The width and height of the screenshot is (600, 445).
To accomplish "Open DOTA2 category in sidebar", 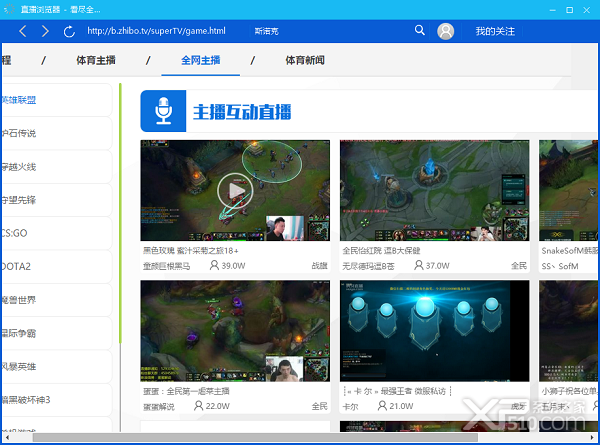I will (x=57, y=267).
